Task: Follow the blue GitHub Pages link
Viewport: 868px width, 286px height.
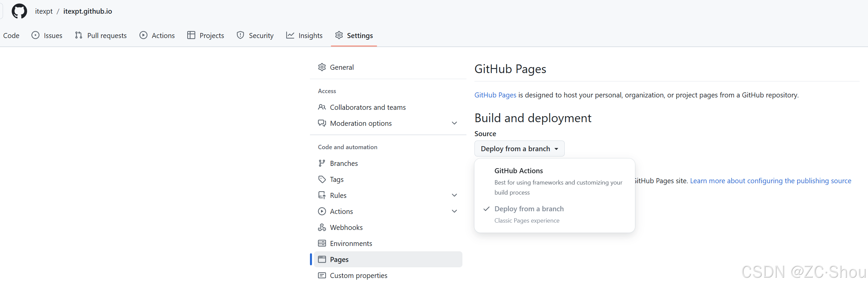Action: click(x=495, y=95)
